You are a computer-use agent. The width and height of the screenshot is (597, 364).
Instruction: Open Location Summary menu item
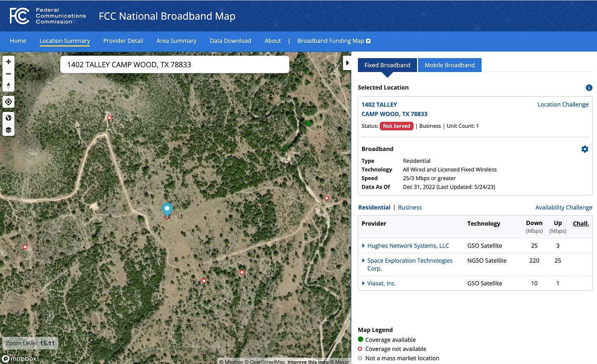point(65,41)
